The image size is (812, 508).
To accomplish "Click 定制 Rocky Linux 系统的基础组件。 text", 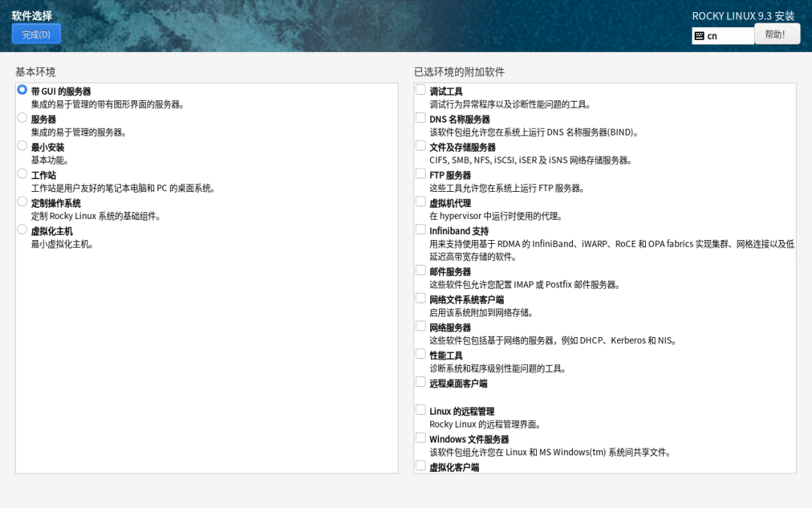I will (x=95, y=216).
